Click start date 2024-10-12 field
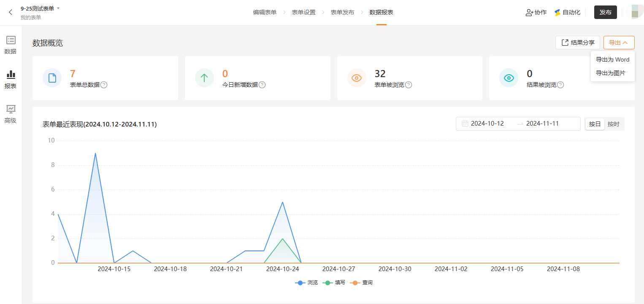This screenshot has width=644, height=304. (487, 124)
